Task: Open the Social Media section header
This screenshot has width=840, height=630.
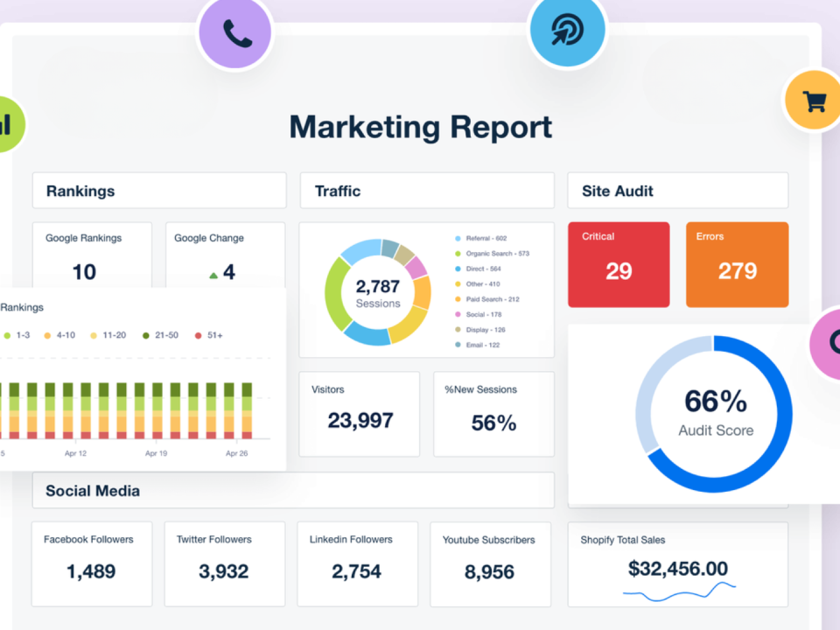Action: pyautogui.click(x=293, y=490)
